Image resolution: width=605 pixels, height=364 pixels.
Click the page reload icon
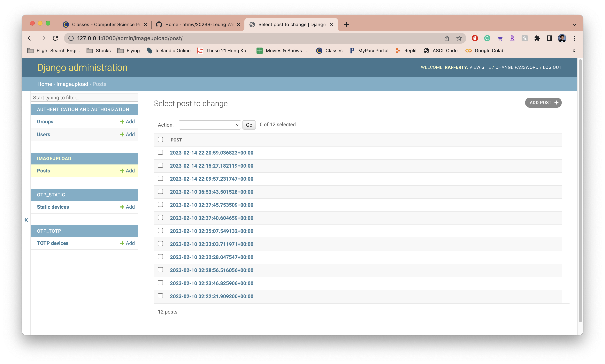pos(55,38)
